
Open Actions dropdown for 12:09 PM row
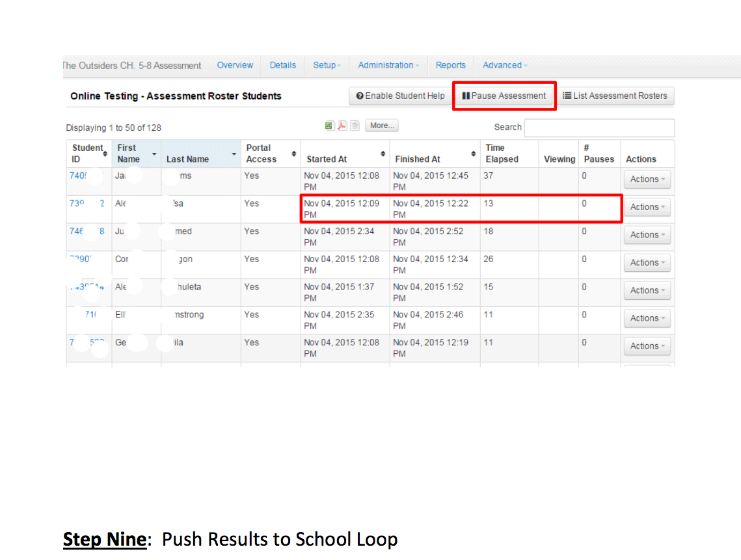[647, 207]
